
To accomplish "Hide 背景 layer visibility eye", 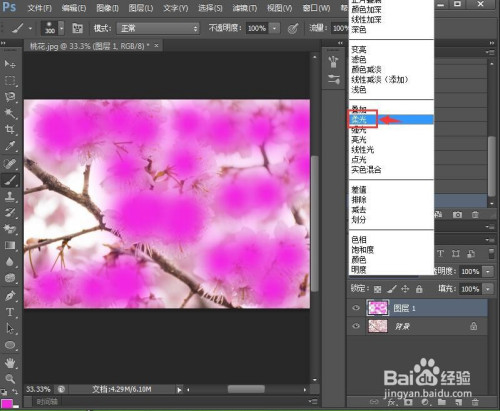I will coord(356,326).
